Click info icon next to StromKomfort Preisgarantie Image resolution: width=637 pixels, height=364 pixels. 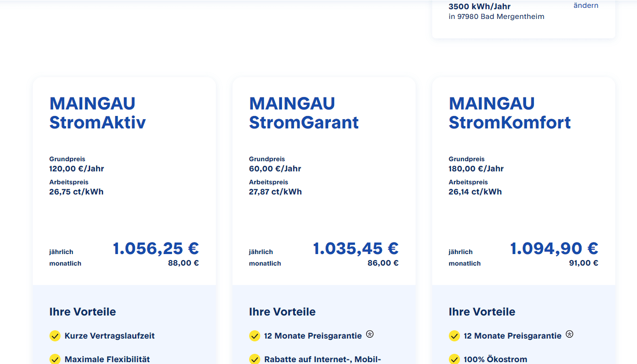coord(570,334)
